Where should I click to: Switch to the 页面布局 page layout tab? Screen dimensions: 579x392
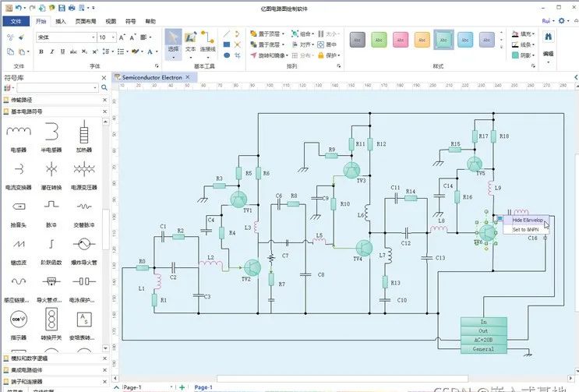coord(86,21)
